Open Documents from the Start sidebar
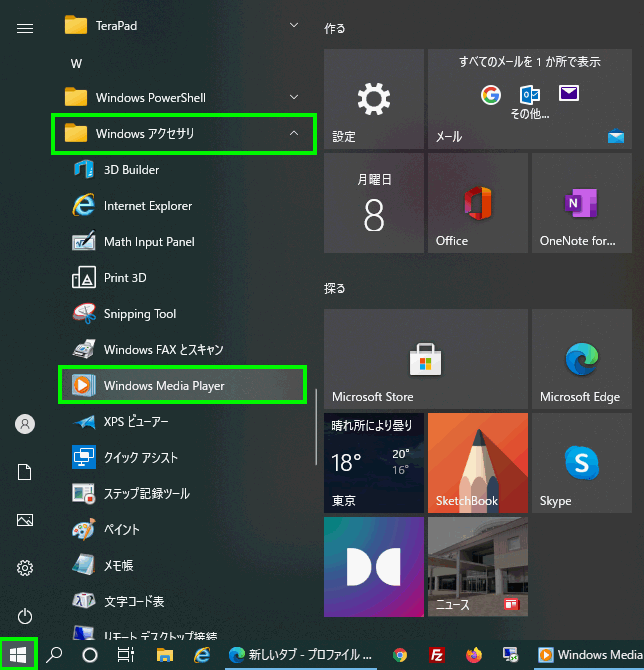The height and width of the screenshot is (670, 644). coord(25,472)
